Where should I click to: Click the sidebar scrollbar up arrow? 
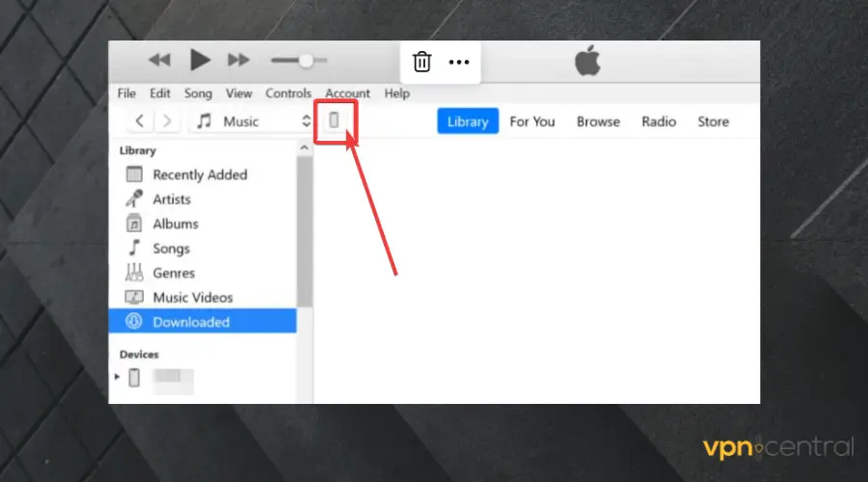(x=304, y=147)
